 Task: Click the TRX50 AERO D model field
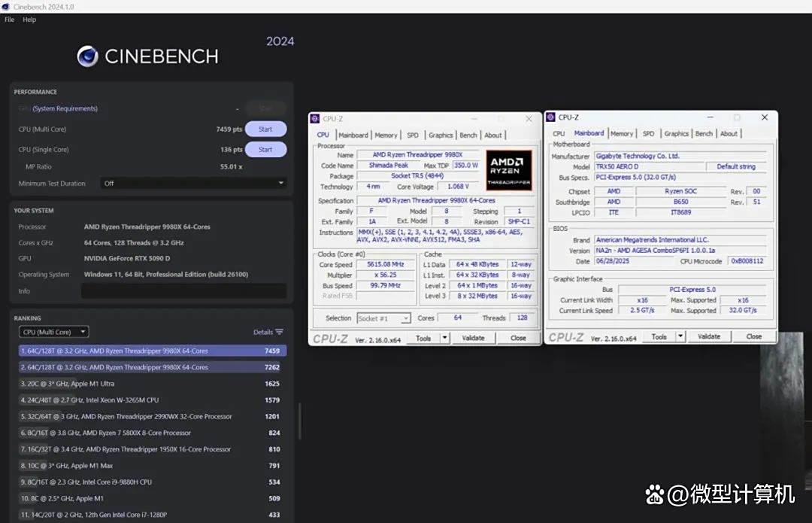(650, 166)
